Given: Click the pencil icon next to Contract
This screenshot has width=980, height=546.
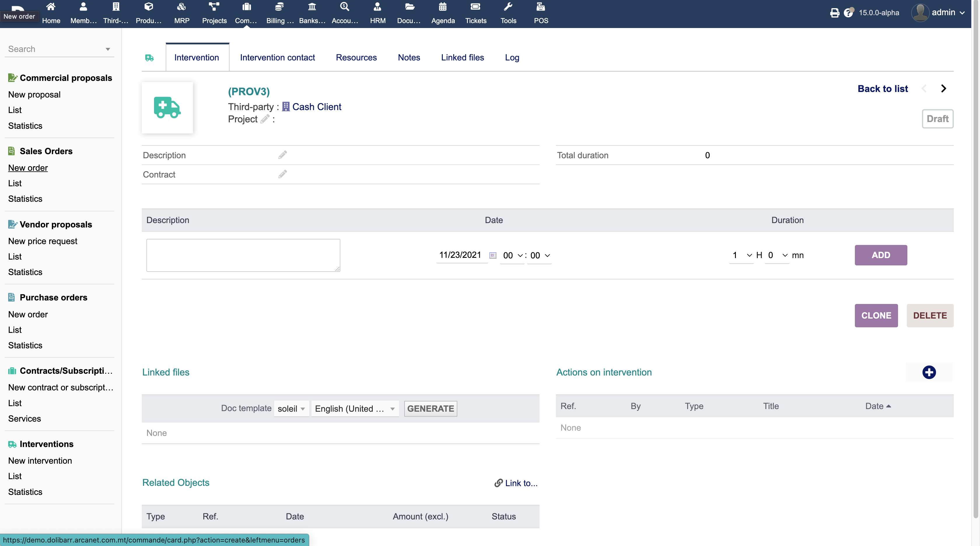Looking at the screenshot, I should [282, 174].
